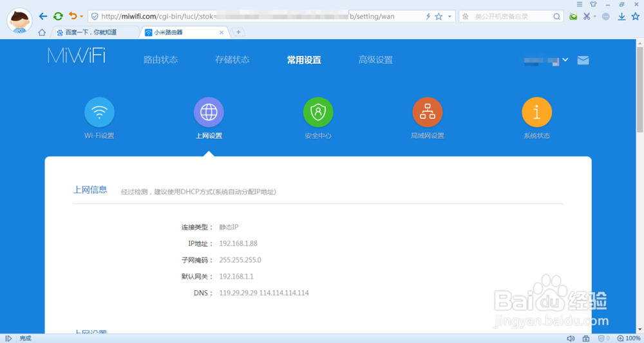Close the 小米路由器 tab

pyautogui.click(x=222, y=32)
